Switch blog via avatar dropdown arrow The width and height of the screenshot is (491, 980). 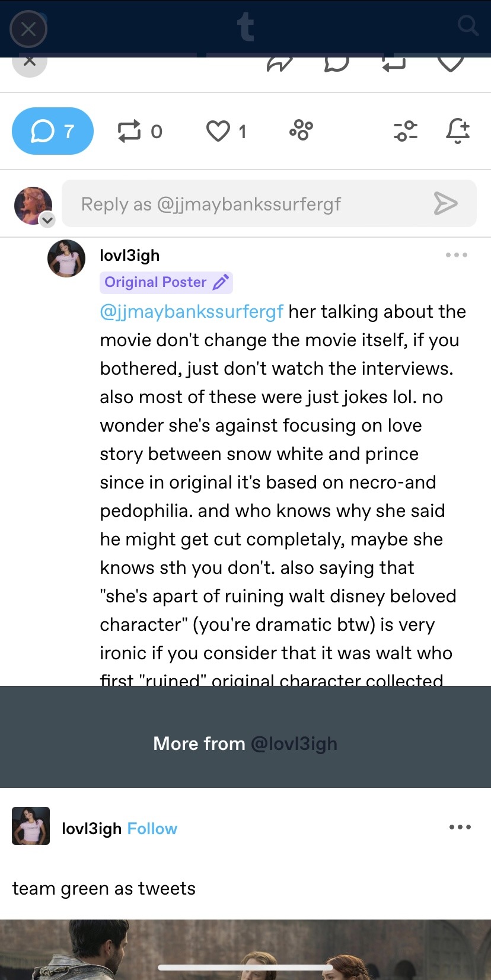[47, 220]
